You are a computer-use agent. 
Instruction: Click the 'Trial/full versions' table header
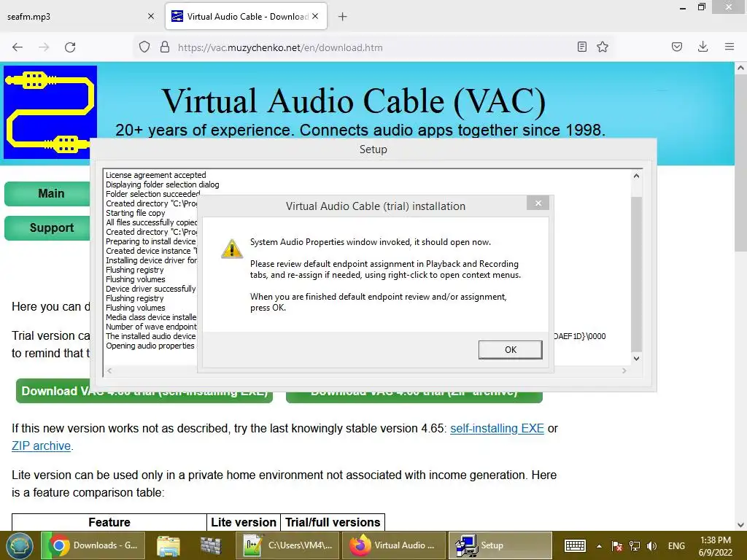[333, 522]
